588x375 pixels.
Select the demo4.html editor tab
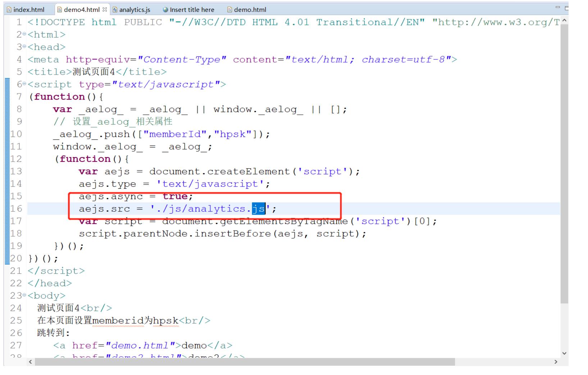point(82,10)
